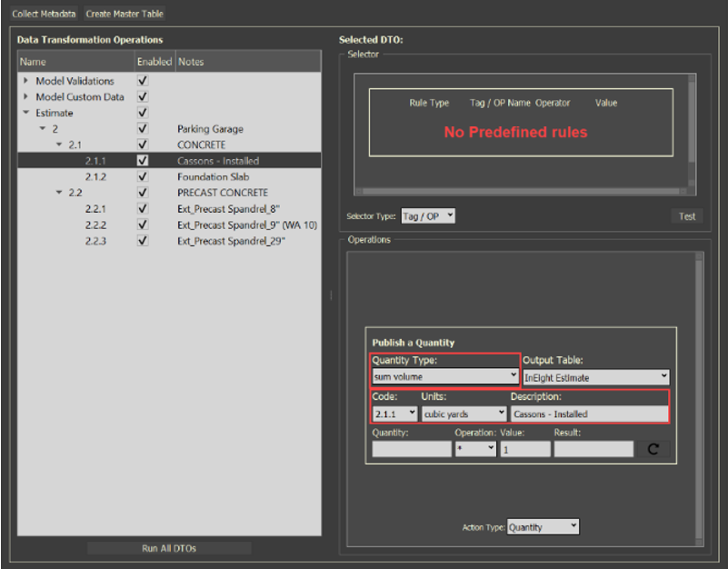728x569 pixels.
Task: Open the Selector Type dropdown
Action: 427,216
